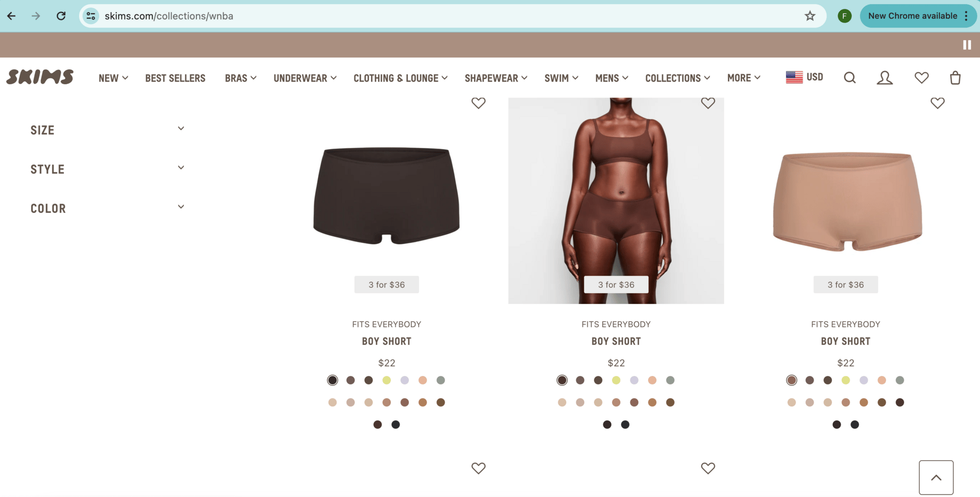Image resolution: width=980 pixels, height=497 pixels.
Task: Open the shopping bag icon
Action: tap(955, 78)
